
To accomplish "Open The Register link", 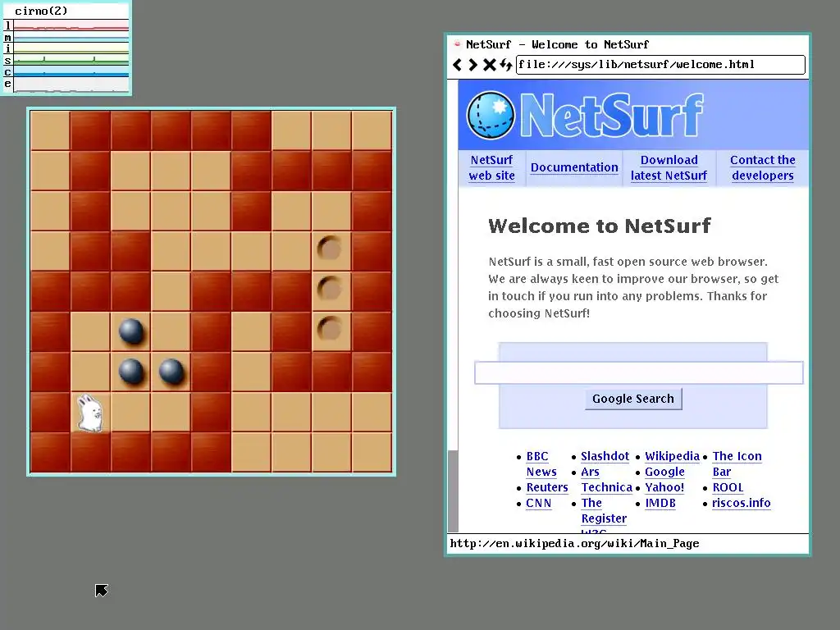I will point(604,510).
